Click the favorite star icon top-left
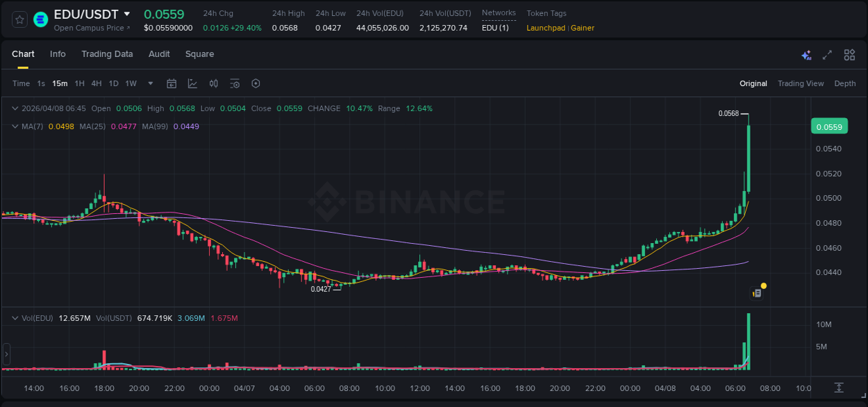868x407 pixels. pos(19,19)
